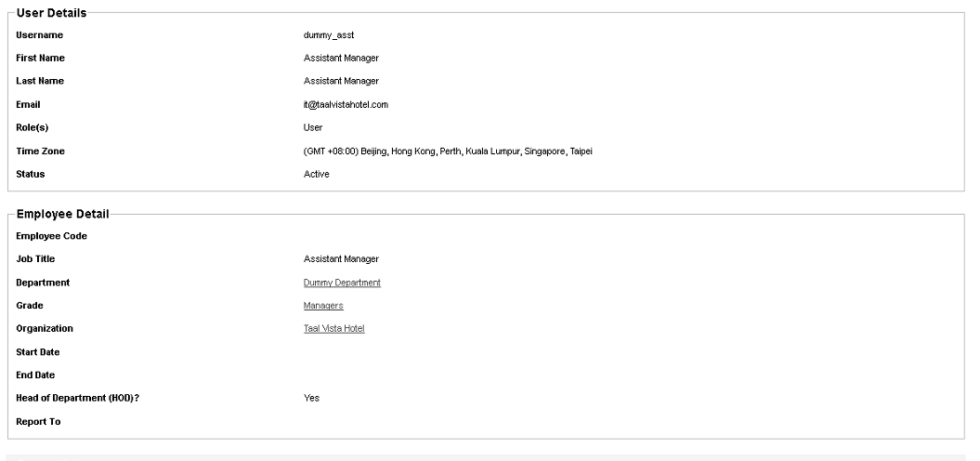
Task: Click the Head of Department (HOD)? label
Action: pos(77,399)
